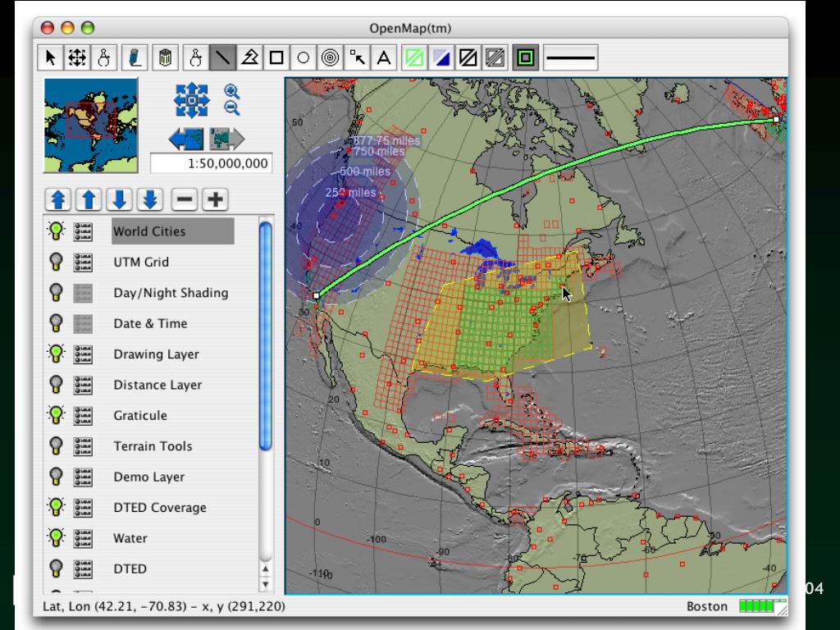Open the green hatched line color swatch
This screenshot has height=630, width=840.
coord(414,57)
